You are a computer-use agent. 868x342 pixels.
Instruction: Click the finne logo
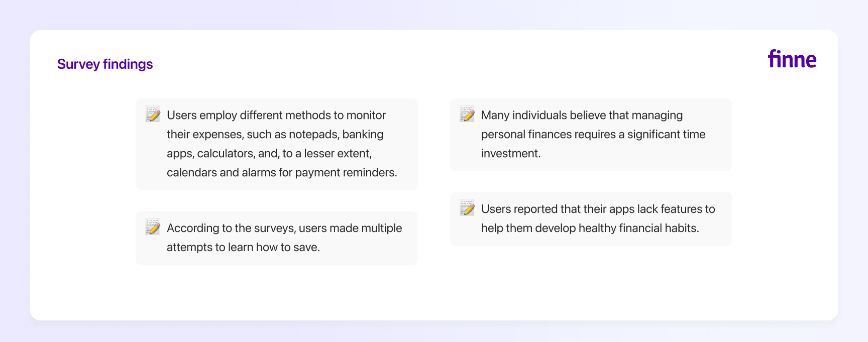click(792, 59)
